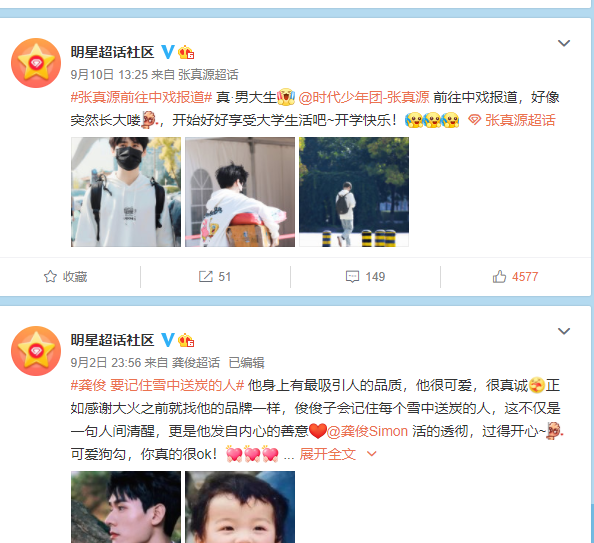Open mention @龚俊Simon
The image size is (594, 543).
(367, 431)
